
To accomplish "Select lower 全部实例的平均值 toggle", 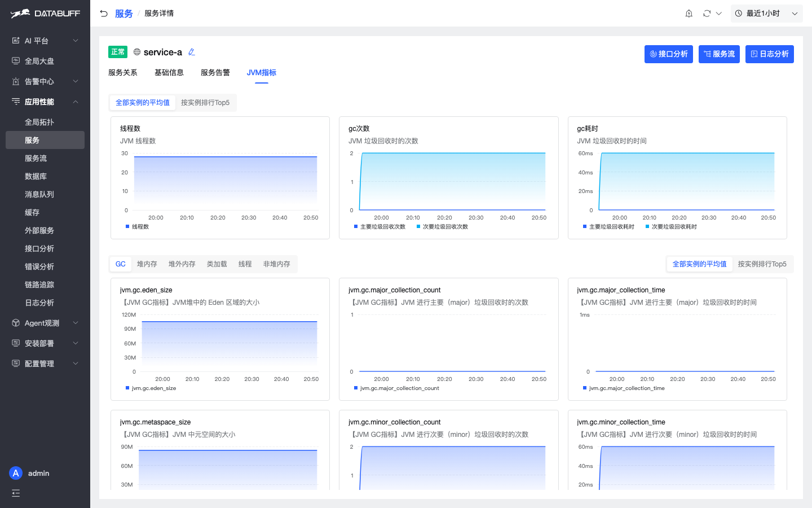I will 700,264.
